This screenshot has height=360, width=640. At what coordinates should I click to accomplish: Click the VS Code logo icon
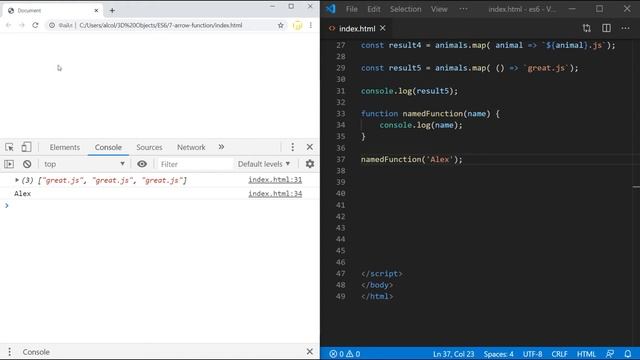(x=331, y=9)
